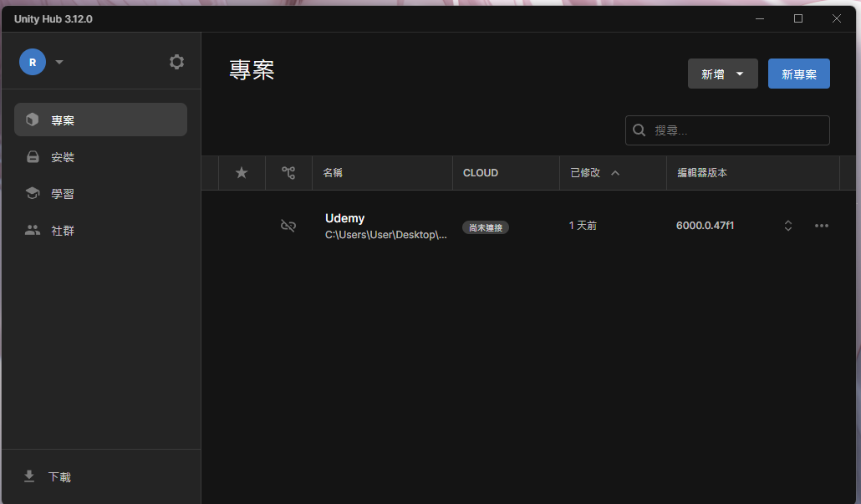
Task: Click the star favorites column header
Action: (x=242, y=173)
